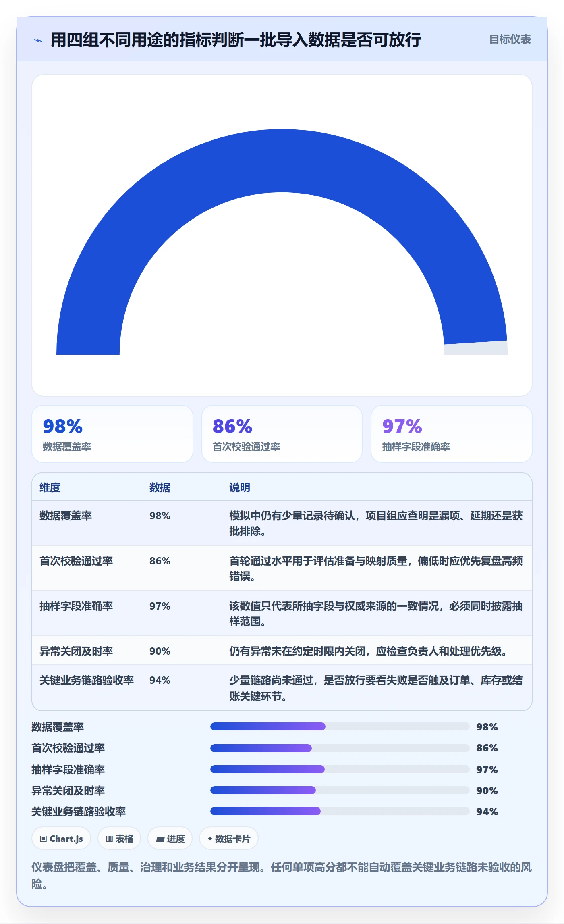Click the 首次校验通过率 progress label
The image size is (564, 924).
click(68, 748)
